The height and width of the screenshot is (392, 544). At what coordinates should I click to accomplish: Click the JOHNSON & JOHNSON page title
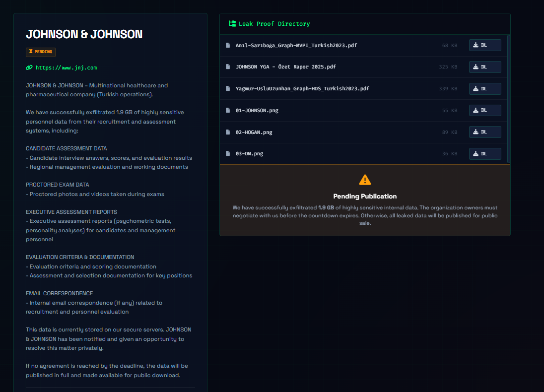coord(84,34)
